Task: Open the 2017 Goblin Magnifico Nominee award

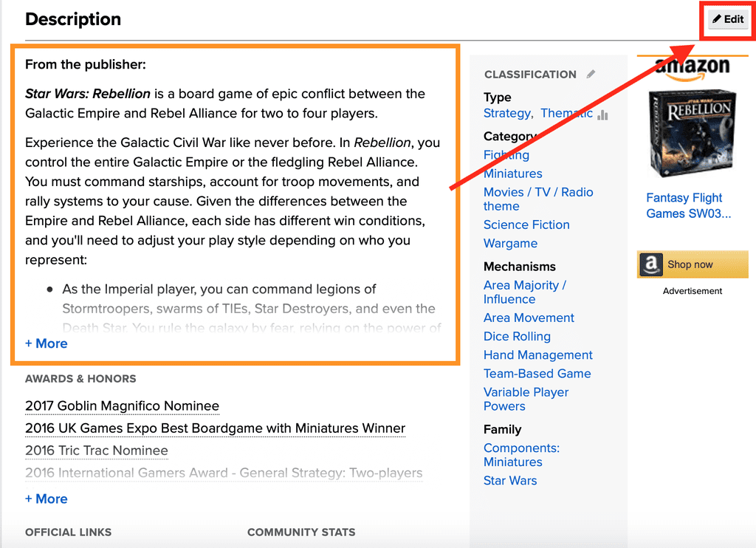Action: [x=122, y=406]
